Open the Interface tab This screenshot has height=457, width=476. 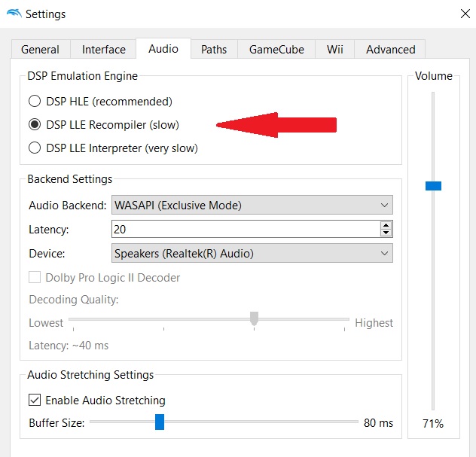[104, 50]
